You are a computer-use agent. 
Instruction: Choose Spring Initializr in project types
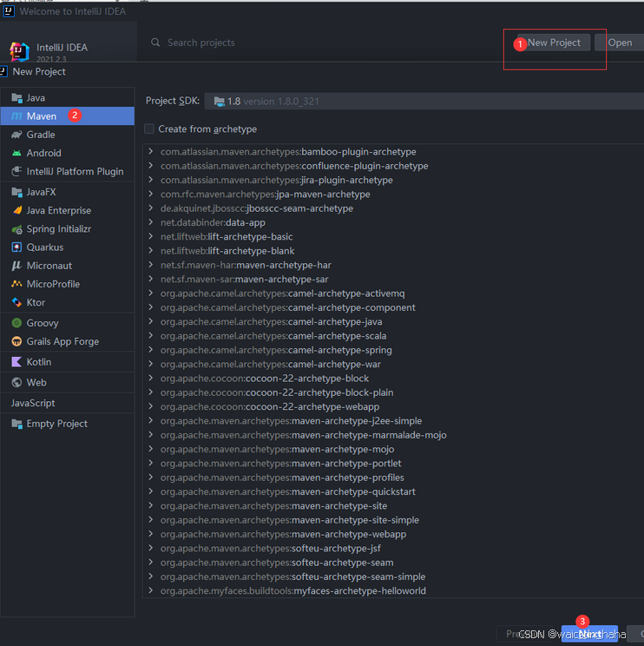(x=59, y=229)
